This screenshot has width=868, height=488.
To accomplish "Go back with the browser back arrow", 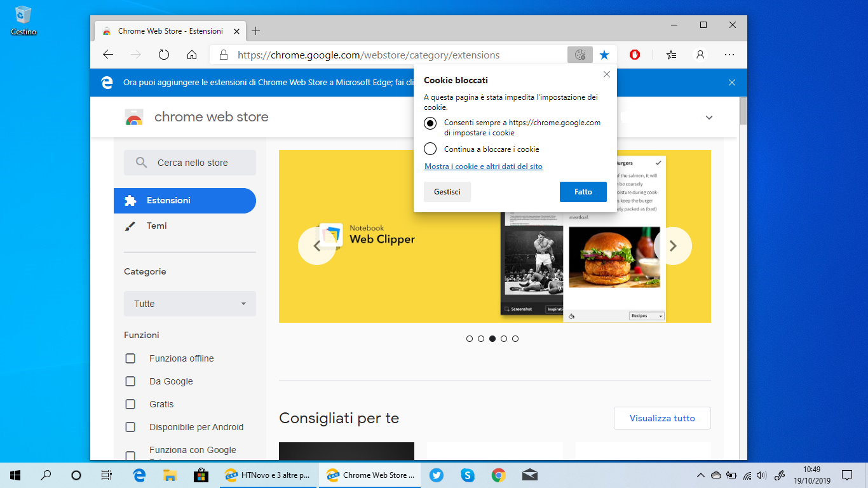I will coord(108,55).
